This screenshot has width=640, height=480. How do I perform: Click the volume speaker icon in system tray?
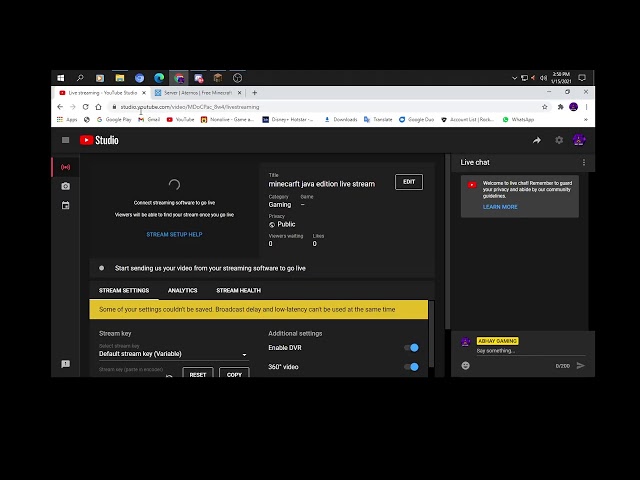point(543,78)
